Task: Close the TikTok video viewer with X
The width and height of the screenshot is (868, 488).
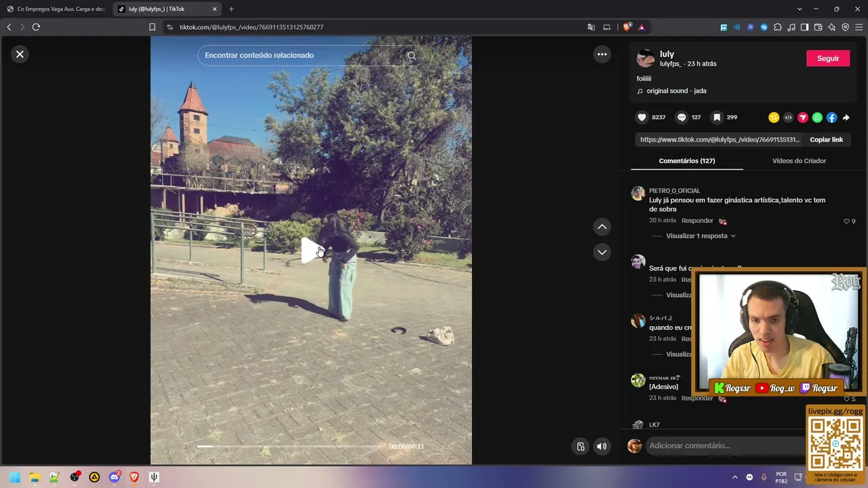Action: pos(20,54)
